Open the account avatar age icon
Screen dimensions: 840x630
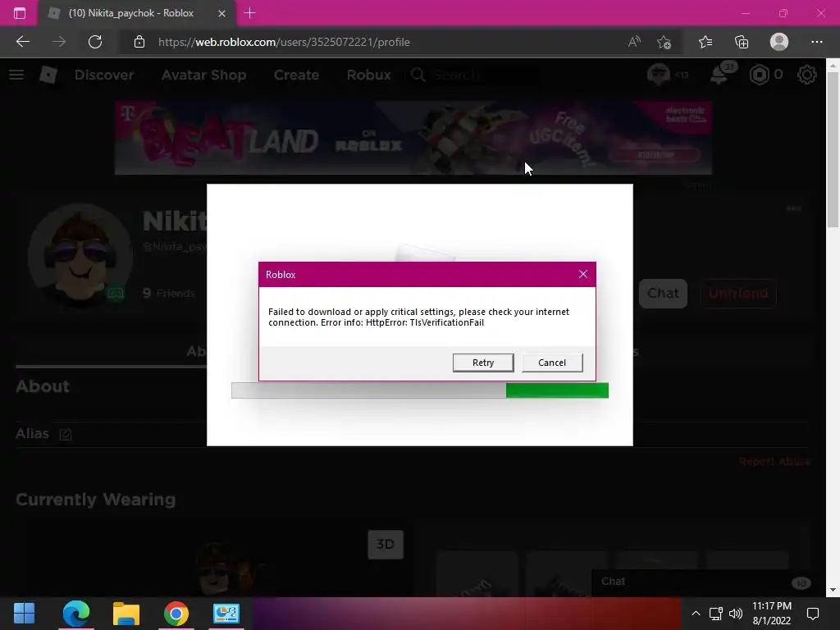pos(659,75)
